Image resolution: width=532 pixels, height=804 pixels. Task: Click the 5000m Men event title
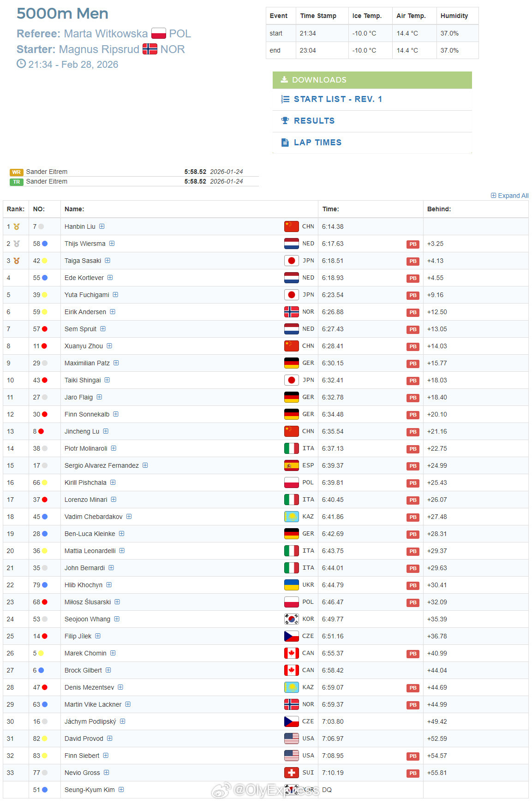coord(62,13)
